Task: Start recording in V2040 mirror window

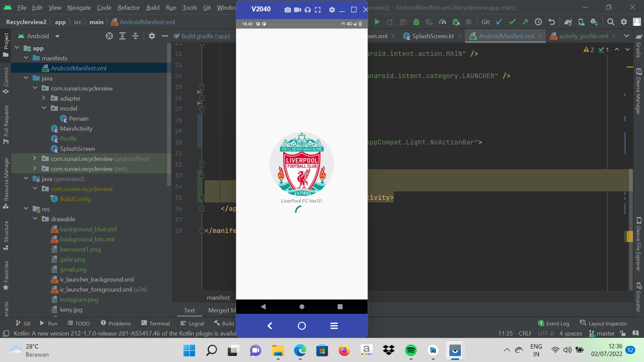Action: [298, 10]
